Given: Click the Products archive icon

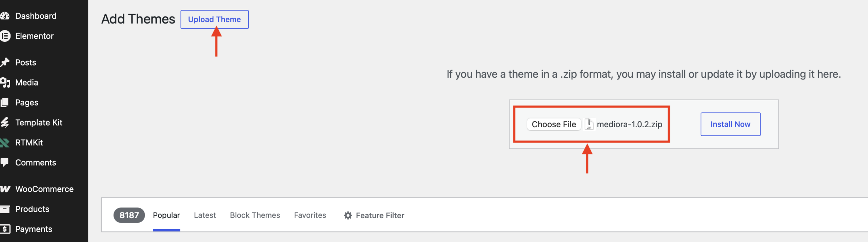Looking at the screenshot, I should tap(4, 209).
